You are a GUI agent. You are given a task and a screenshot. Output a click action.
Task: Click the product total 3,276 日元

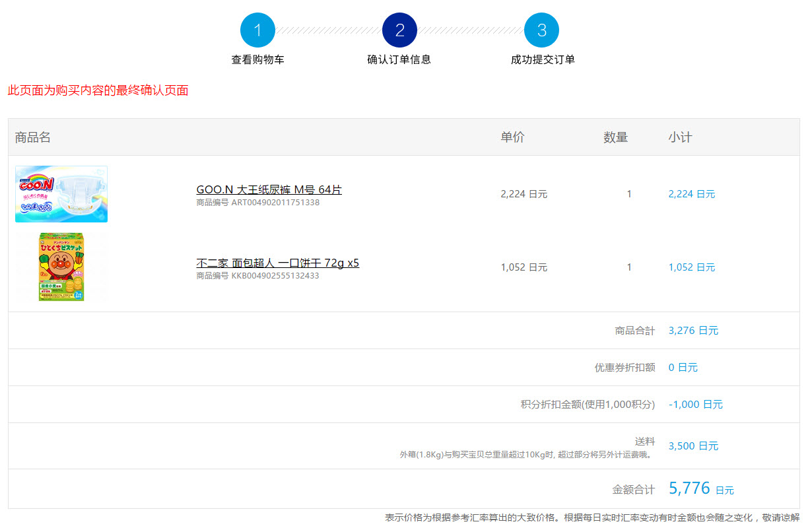693,331
